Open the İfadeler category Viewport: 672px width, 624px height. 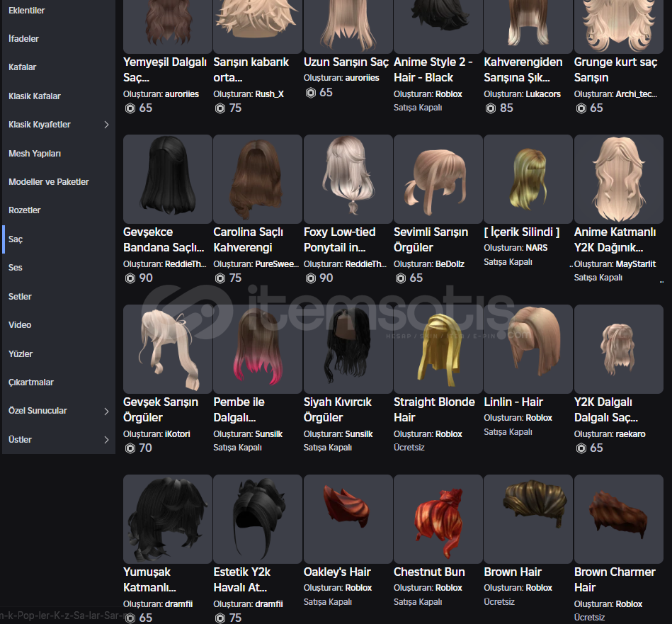coord(23,38)
